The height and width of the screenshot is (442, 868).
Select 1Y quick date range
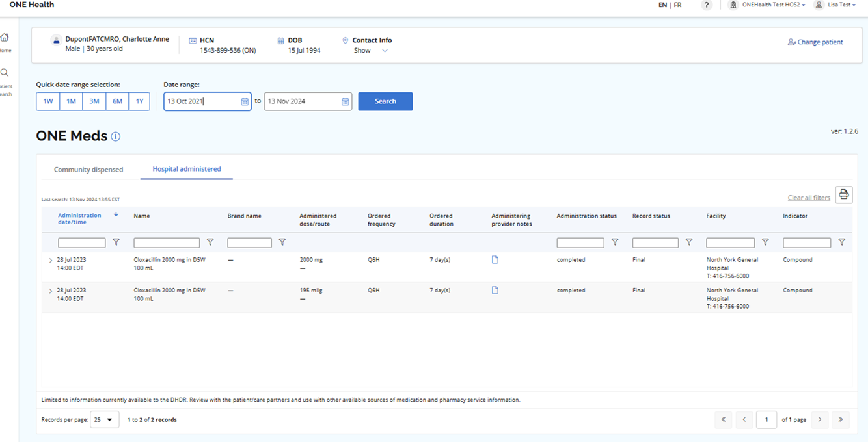pyautogui.click(x=139, y=101)
